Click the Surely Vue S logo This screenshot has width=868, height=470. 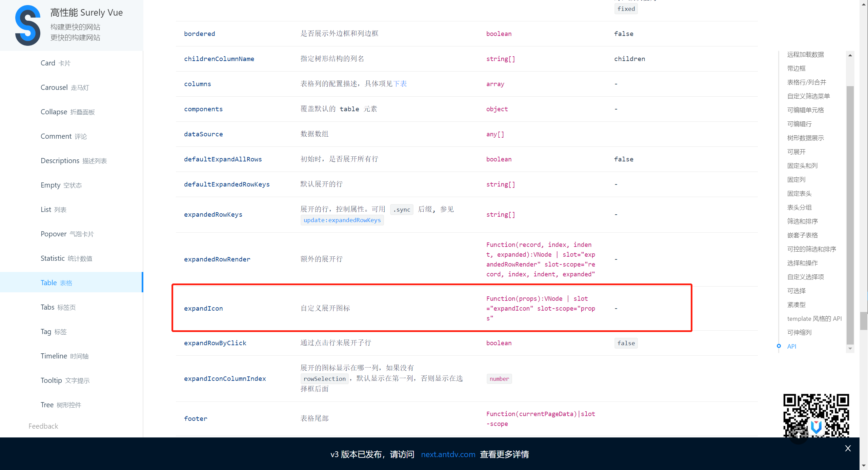[x=28, y=25]
